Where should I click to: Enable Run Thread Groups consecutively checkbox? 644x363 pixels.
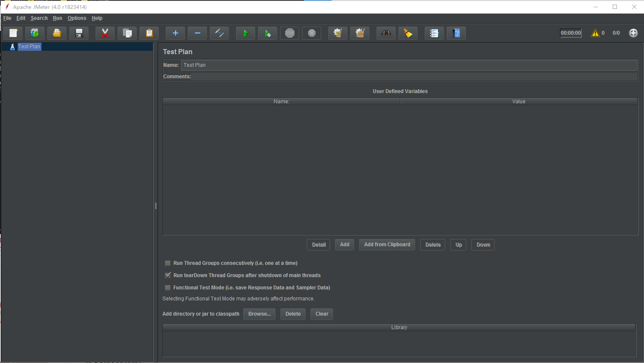168,263
